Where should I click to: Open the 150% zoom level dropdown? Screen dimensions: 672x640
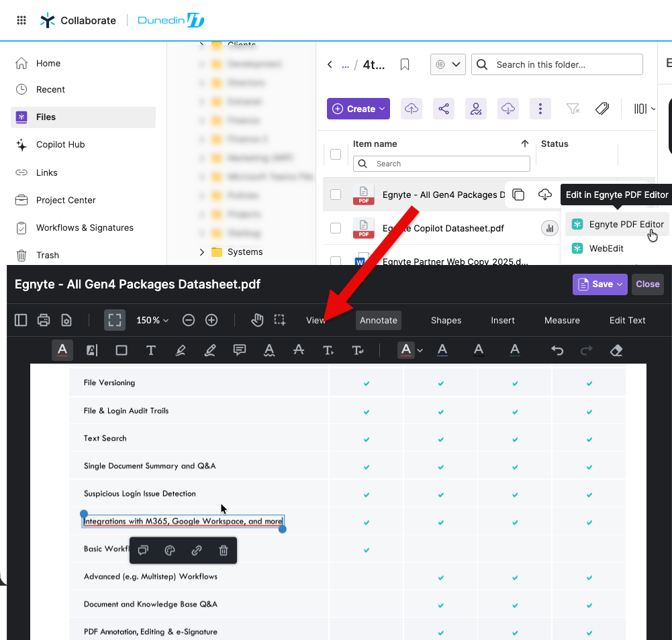coord(152,320)
